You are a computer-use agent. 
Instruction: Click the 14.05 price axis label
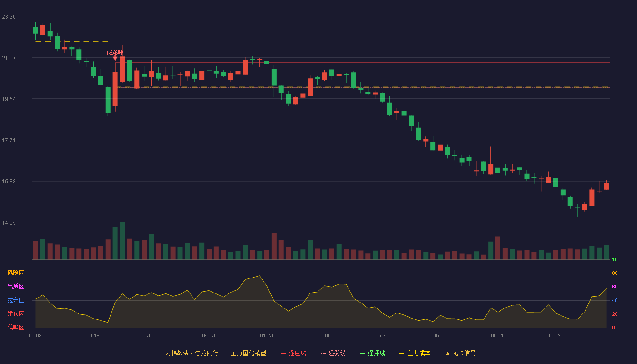pyautogui.click(x=9, y=223)
